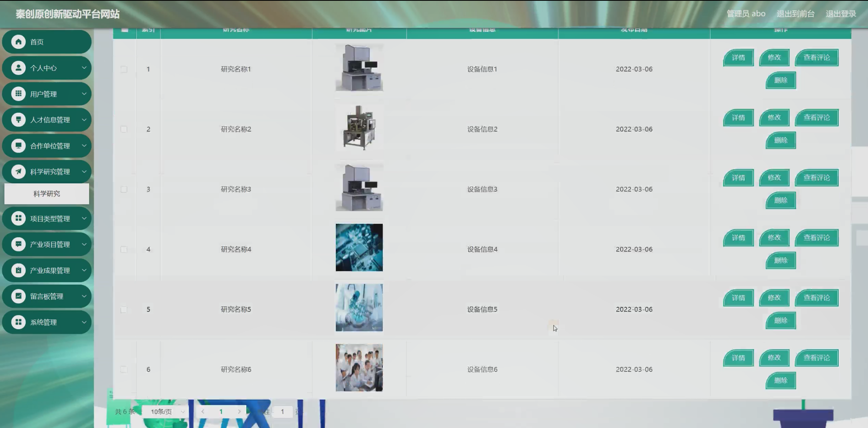Click the go-to-page number input field
Viewport: 868px width, 428px height.
tap(282, 411)
